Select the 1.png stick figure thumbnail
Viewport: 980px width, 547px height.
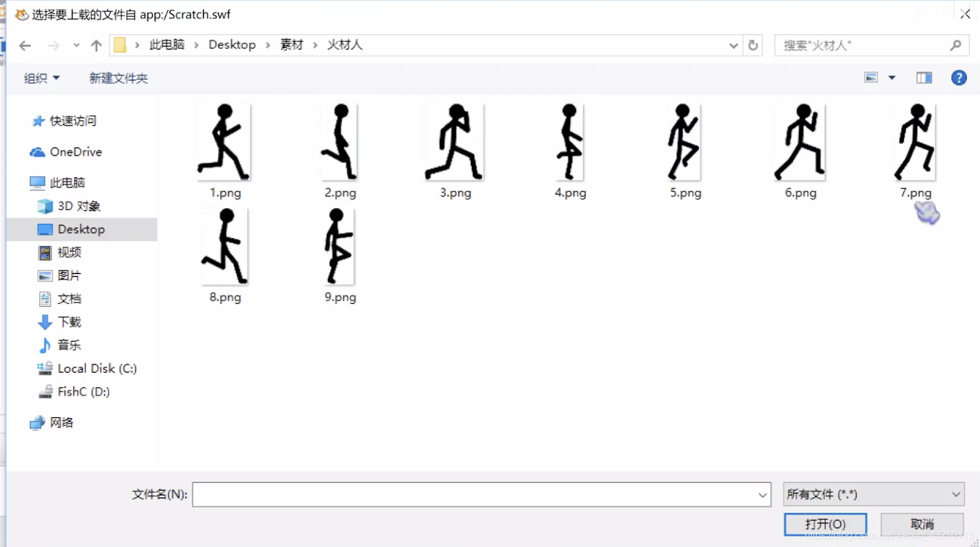pyautogui.click(x=224, y=142)
